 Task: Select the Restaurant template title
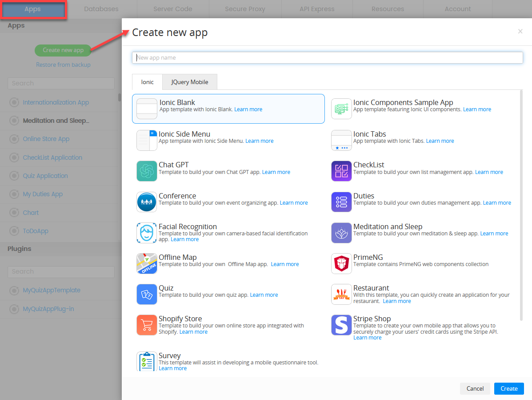371,288
